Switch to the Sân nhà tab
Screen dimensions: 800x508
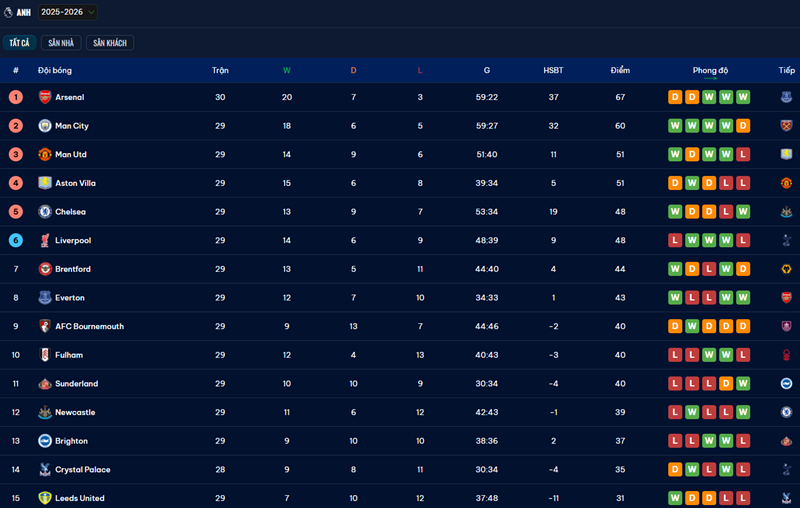[61, 43]
